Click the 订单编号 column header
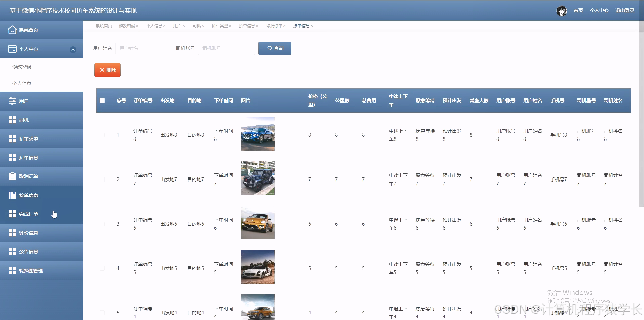 (x=143, y=101)
